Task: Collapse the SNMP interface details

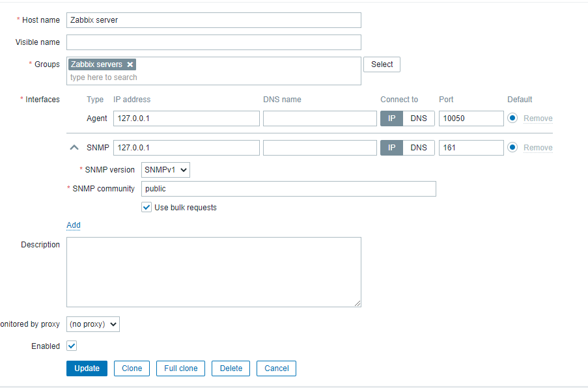Action: 74,148
